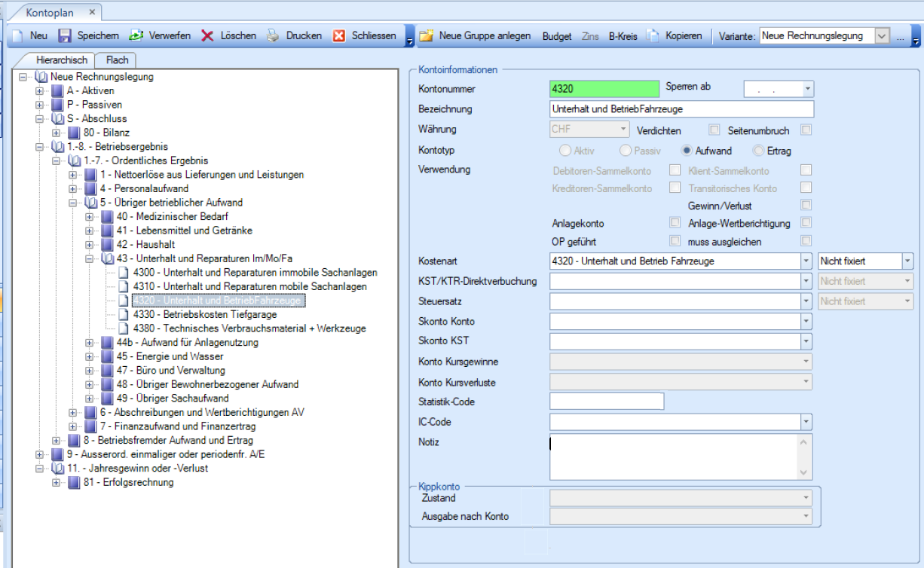Open the Variante combo box

881,35
